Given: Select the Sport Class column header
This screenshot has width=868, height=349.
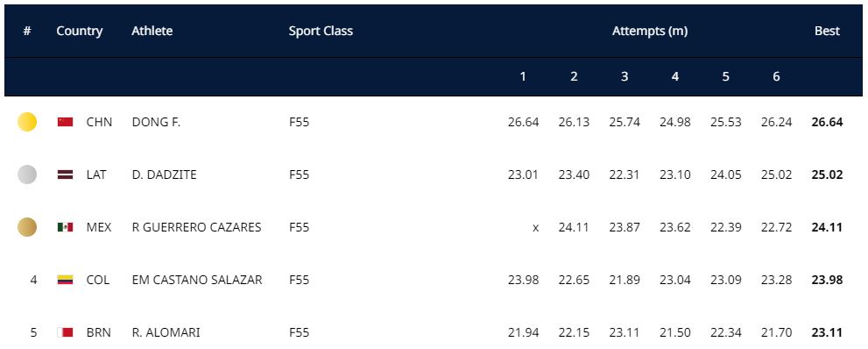Looking at the screenshot, I should click(x=321, y=31).
